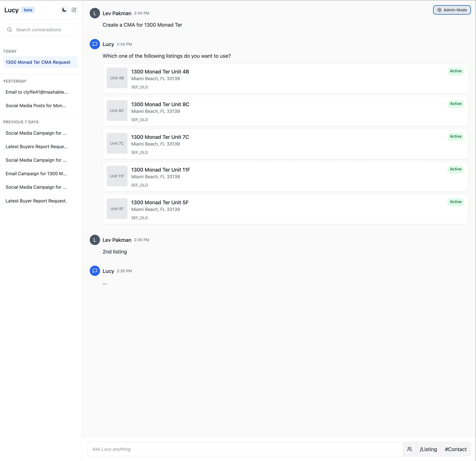
Task: Click the new conversation compose icon
Action: [74, 10]
